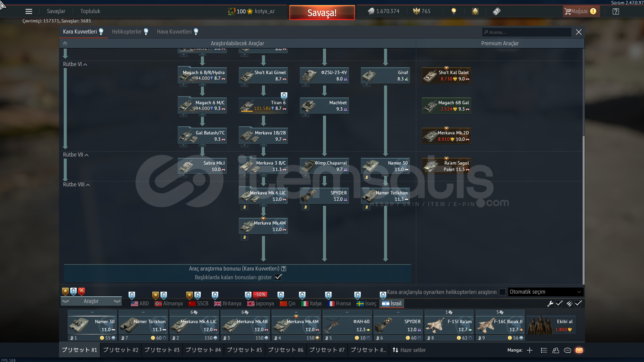Screen dimensions: 644x362
Task: Select Almanya nation
Action: (x=169, y=304)
